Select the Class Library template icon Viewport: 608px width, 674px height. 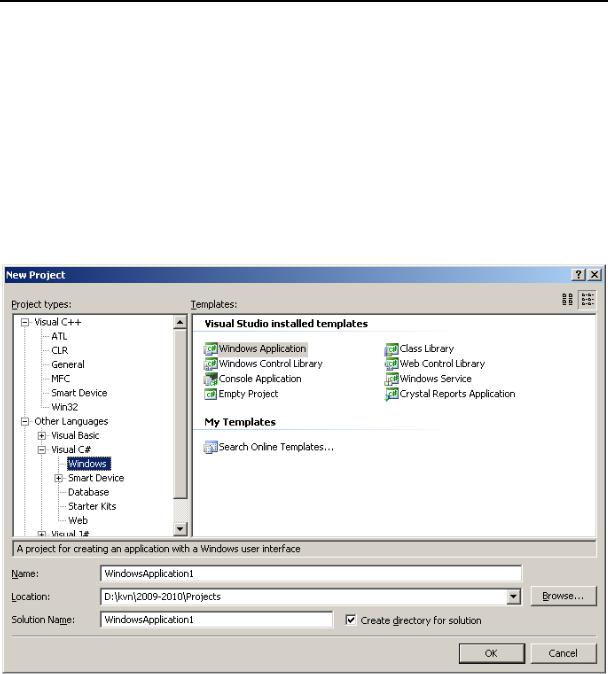392,349
